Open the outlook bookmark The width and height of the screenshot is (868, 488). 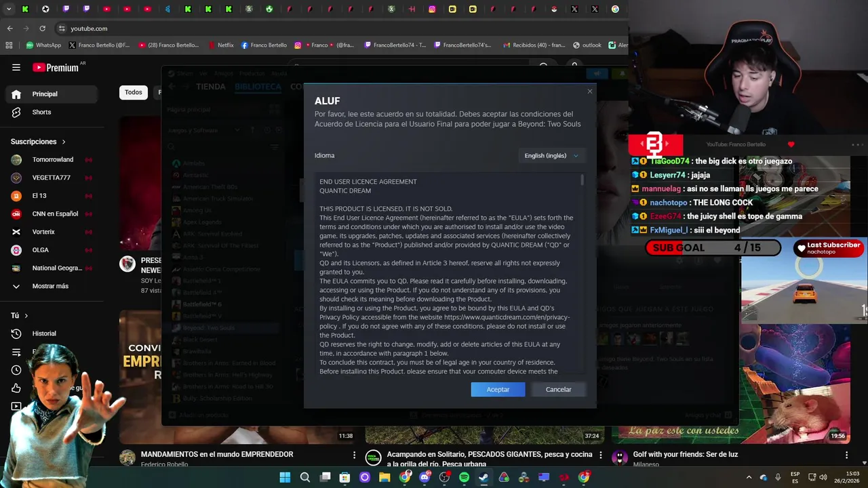pyautogui.click(x=587, y=45)
